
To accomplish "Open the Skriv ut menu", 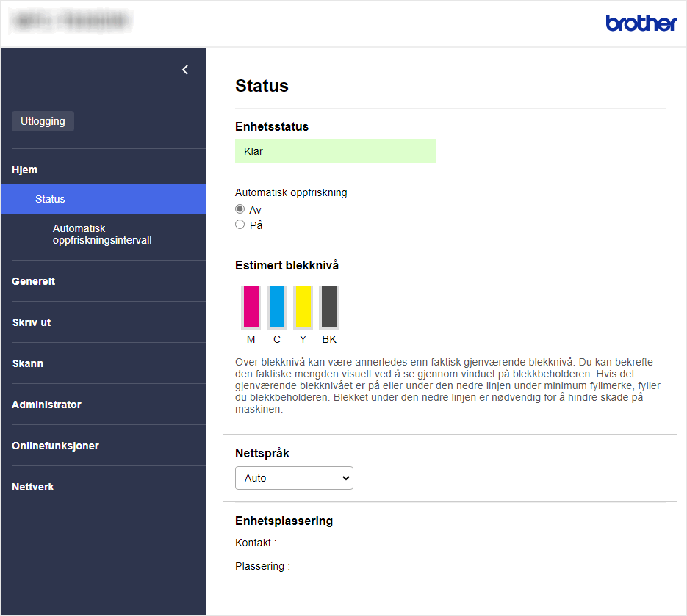I will pyautogui.click(x=32, y=322).
